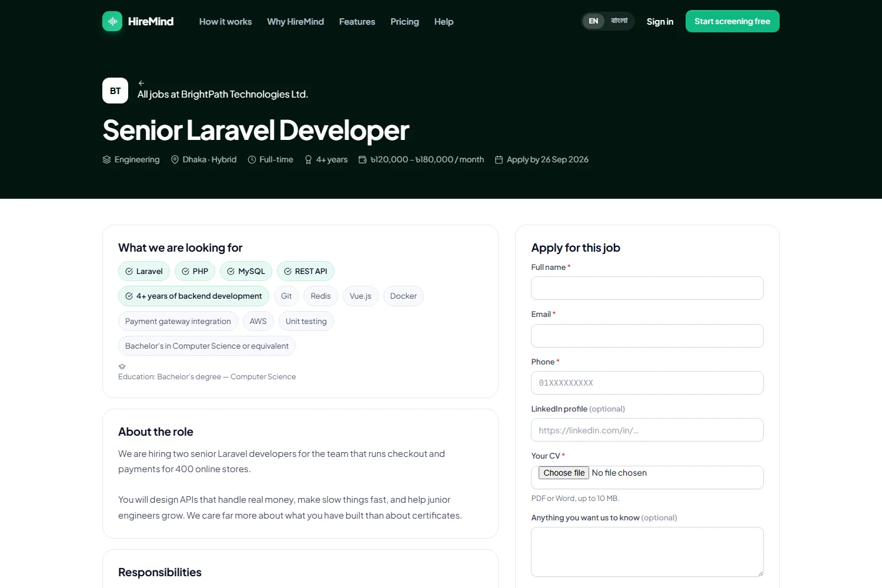Open the Help page
882x588 pixels.
tap(444, 22)
